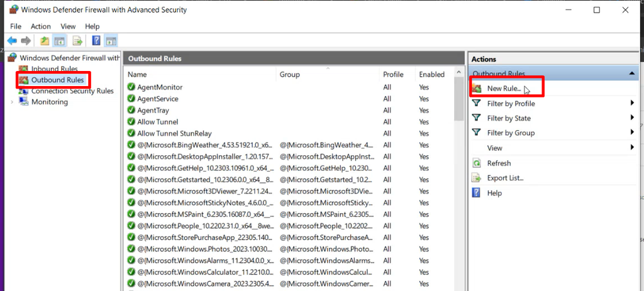Toggle Show/Hide Action Pane toolbar icon

[x=111, y=41]
